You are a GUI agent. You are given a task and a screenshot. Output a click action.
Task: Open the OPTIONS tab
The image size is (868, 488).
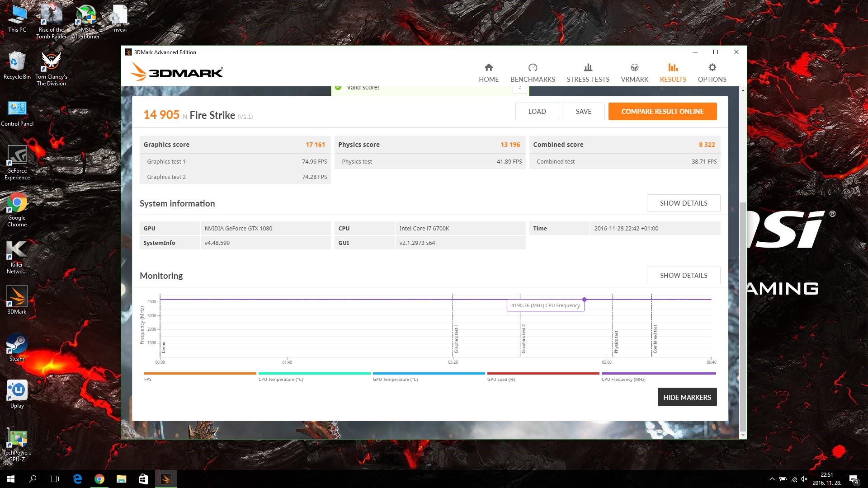[712, 73]
